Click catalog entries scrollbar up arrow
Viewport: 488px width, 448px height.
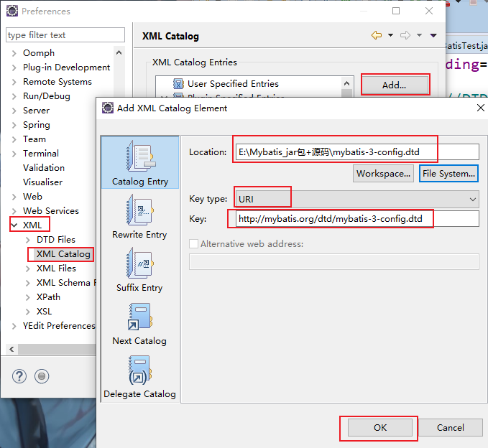pyautogui.click(x=346, y=83)
